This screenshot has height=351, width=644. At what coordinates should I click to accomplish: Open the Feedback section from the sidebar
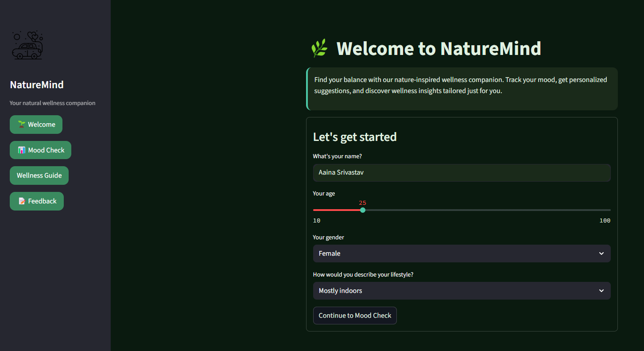(x=37, y=201)
